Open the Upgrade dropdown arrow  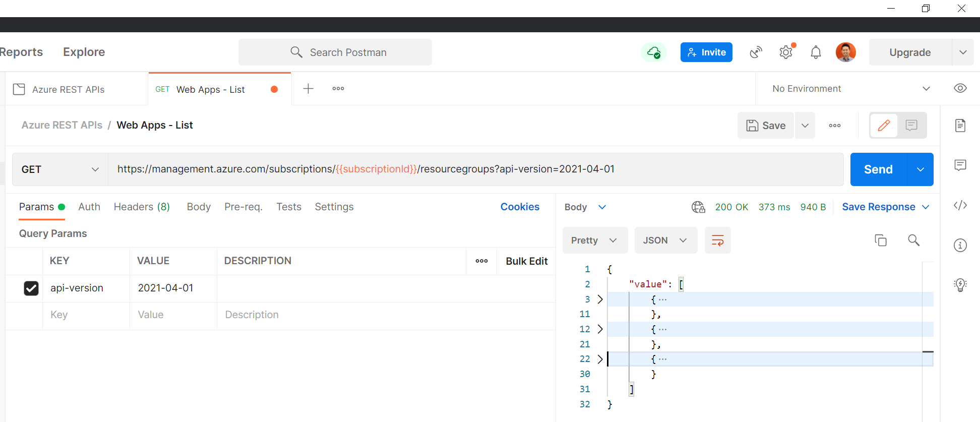(x=963, y=52)
